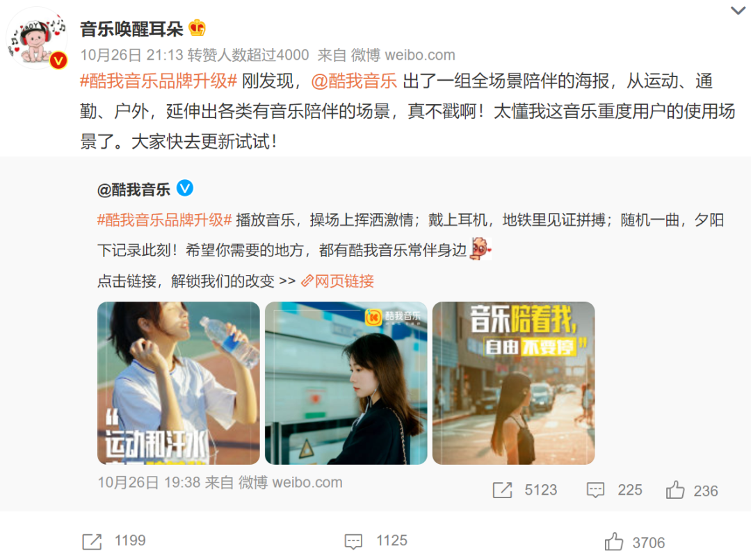The height and width of the screenshot is (560, 751).
Task: Click the gold crown membership badge
Action: (197, 28)
